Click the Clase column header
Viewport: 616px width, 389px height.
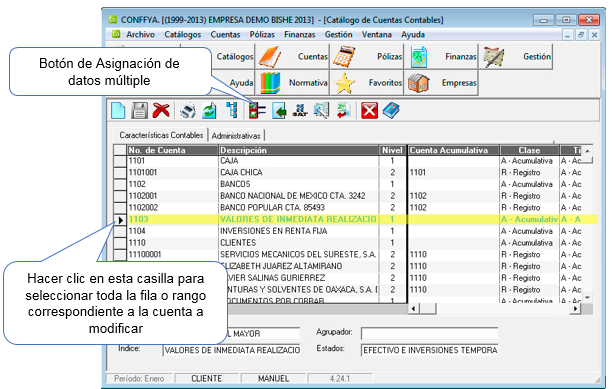point(530,150)
